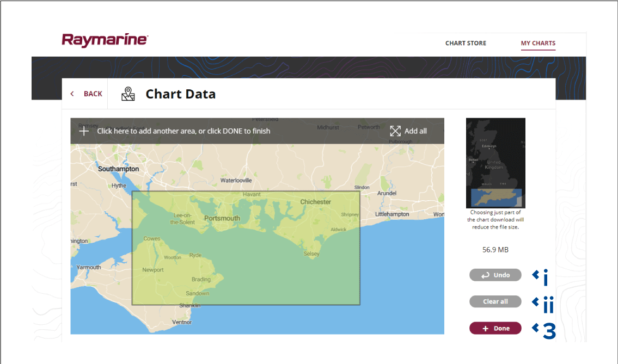
Task: Click Southampton label on the map
Action: pyautogui.click(x=118, y=169)
